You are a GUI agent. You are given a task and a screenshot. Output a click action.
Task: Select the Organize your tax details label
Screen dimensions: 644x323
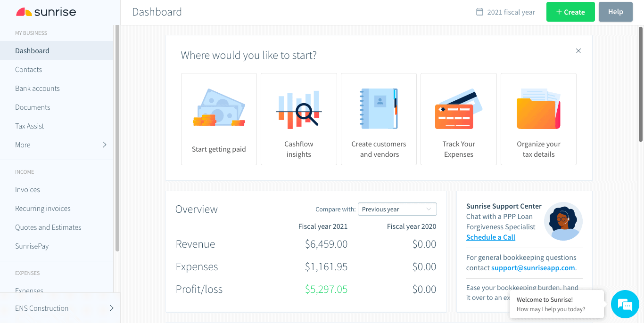[x=539, y=149]
